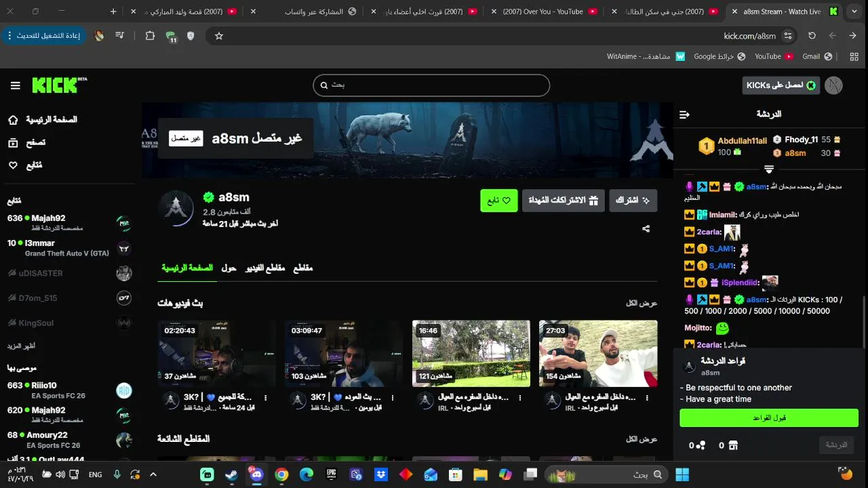The width and height of the screenshot is (868, 488).
Task: Open the 02:20:43 video thumbnail
Action: click(x=217, y=354)
